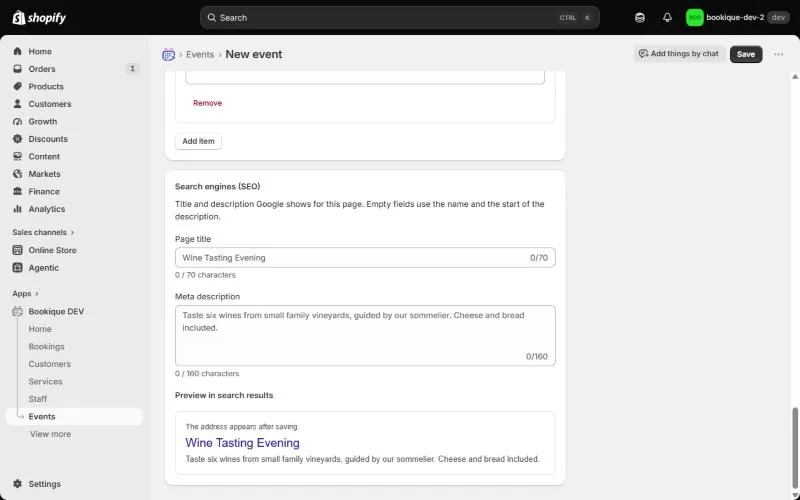Screen dimensions: 800x500
Task: Open the notifications bell
Action: [667, 17]
